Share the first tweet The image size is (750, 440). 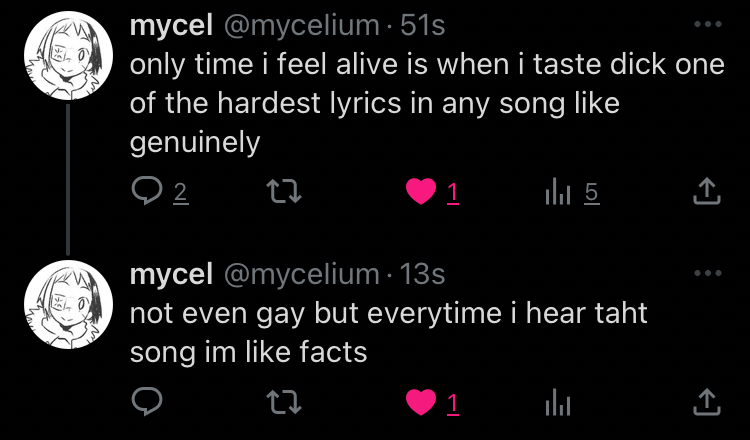pos(706,190)
